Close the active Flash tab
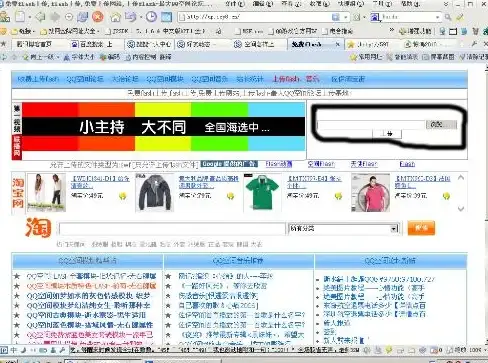This screenshot has height=363, width=488. (x=337, y=44)
